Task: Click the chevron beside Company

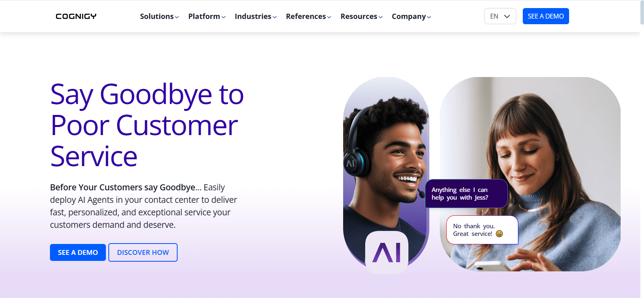Action: pos(429,17)
